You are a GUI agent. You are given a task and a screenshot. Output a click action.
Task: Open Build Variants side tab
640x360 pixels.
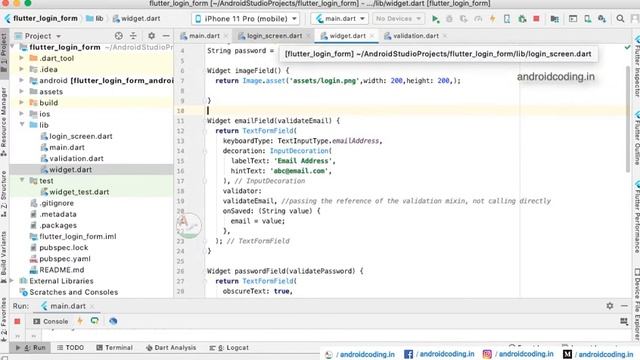[x=4, y=257]
